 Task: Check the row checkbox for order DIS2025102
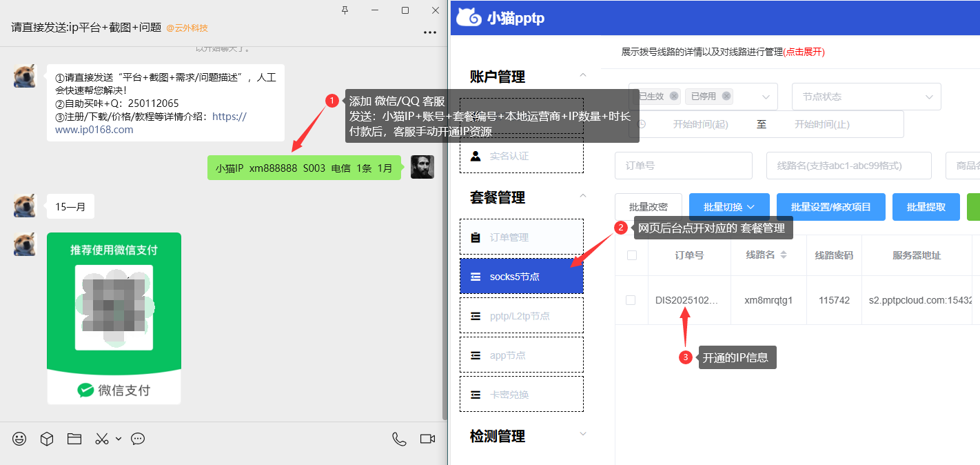point(630,300)
